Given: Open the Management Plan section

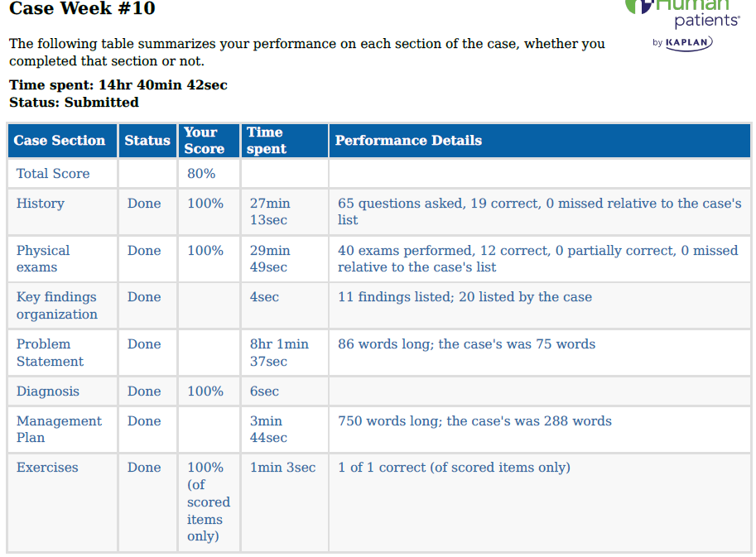Looking at the screenshot, I should 59,430.
